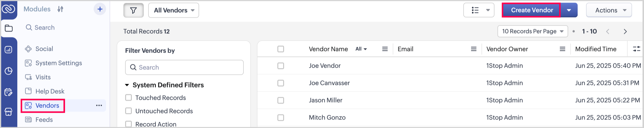Select the Joe Vendor row checkbox
Screen dimensions: 644x128
[281, 66]
